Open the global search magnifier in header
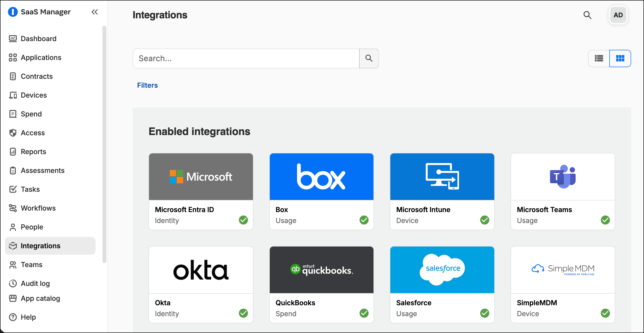This screenshot has height=333, width=644. click(587, 15)
